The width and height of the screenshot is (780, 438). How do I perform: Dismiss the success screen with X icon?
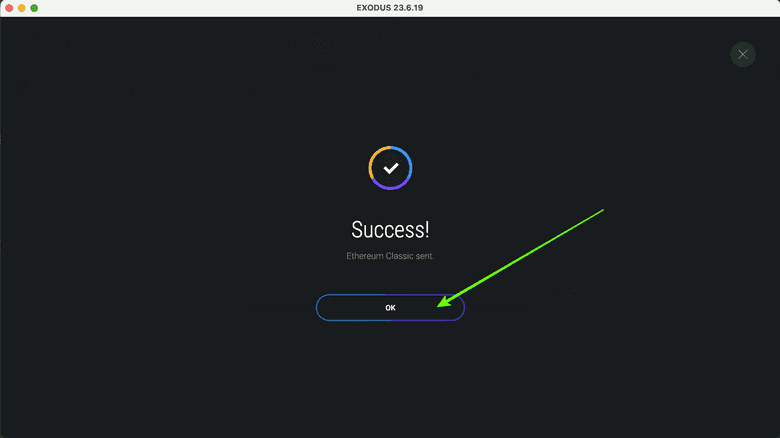[743, 54]
